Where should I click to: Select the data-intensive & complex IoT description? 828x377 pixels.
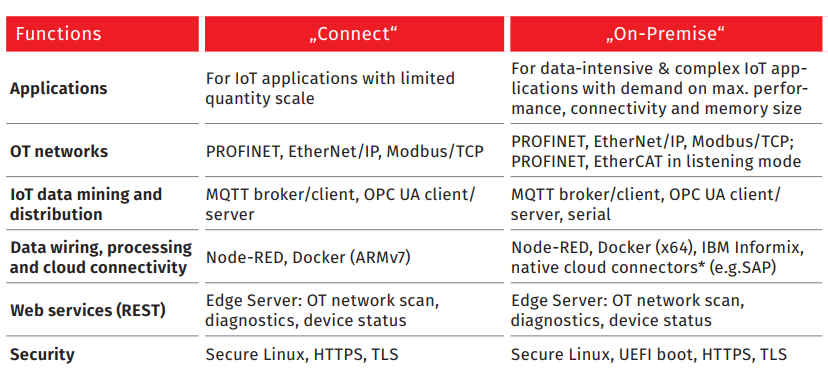tap(660, 89)
